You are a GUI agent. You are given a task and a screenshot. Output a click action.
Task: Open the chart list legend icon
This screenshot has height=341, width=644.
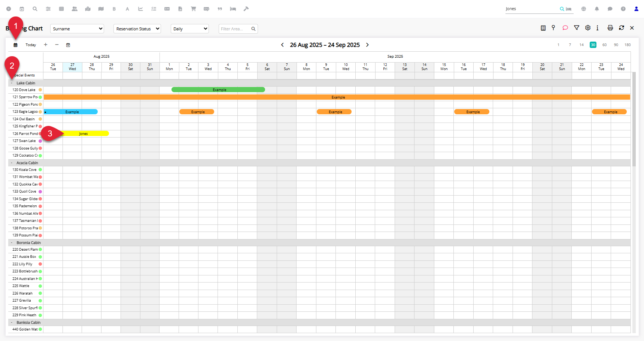pyautogui.click(x=543, y=28)
